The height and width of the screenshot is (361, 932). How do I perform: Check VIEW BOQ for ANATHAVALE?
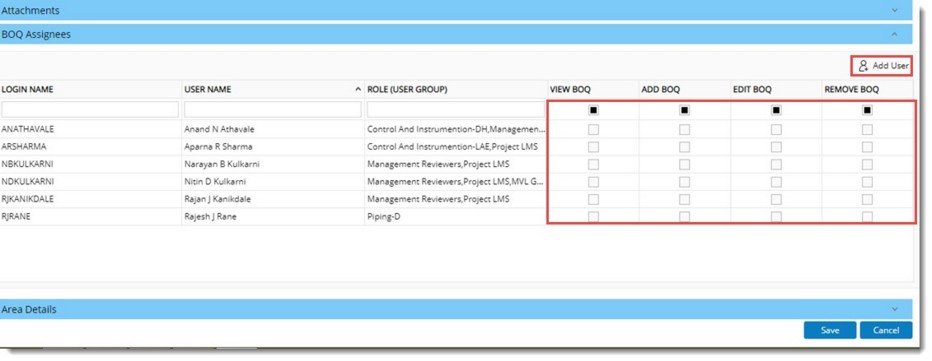tap(593, 129)
